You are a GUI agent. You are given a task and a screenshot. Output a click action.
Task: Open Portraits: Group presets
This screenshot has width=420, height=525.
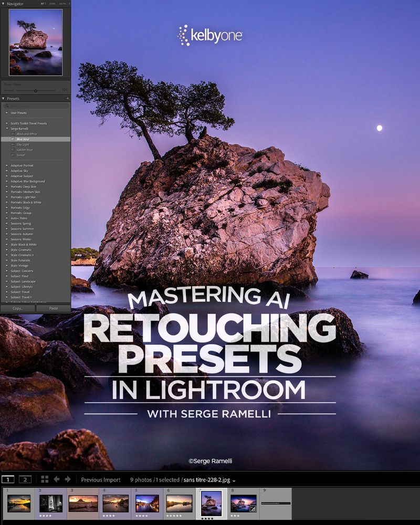click(x=21, y=213)
